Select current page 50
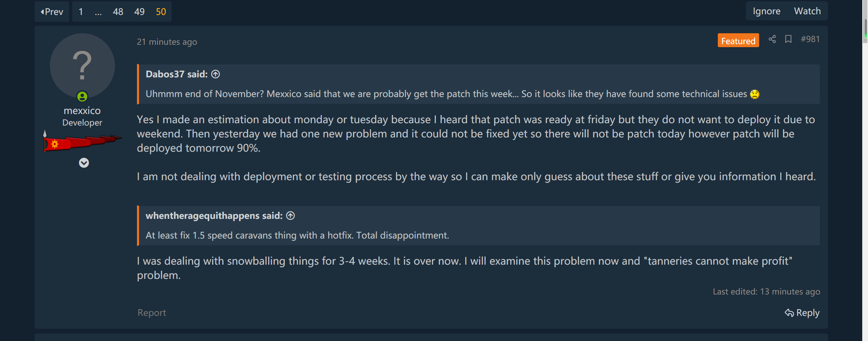The image size is (868, 341). click(161, 12)
